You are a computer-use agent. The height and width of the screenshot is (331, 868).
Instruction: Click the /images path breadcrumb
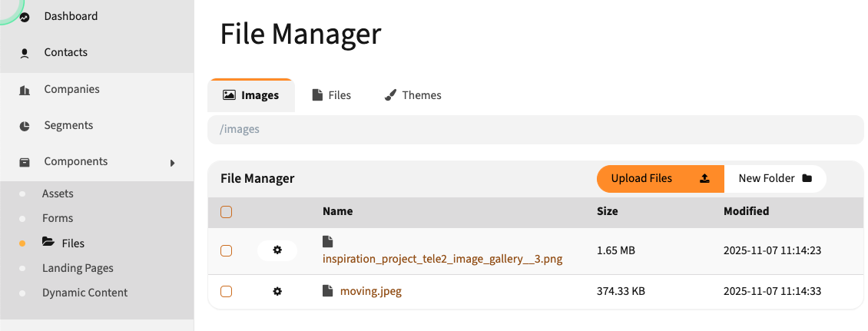(240, 130)
